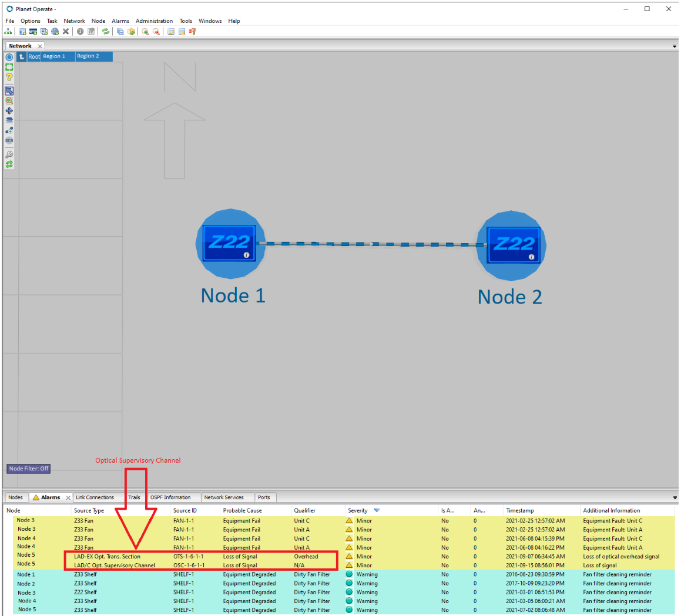
Task: Open the Alarms menu
Action: click(x=120, y=21)
